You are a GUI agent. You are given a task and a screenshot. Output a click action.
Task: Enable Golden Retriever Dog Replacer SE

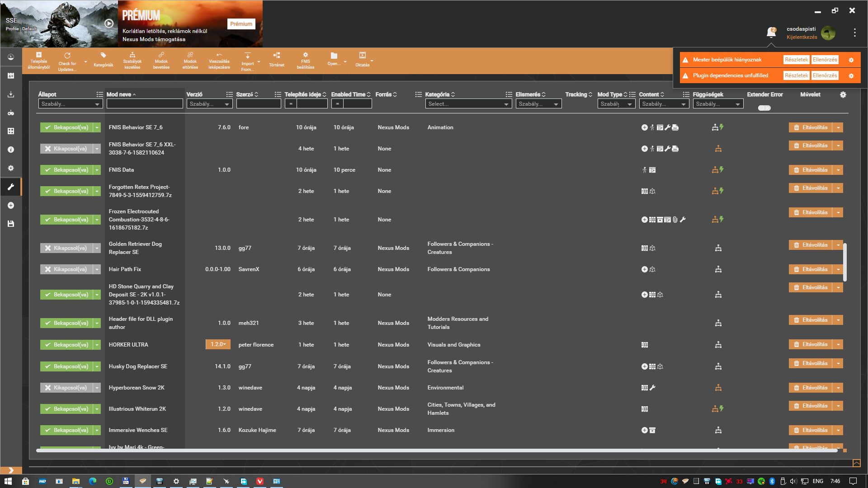(66, 248)
